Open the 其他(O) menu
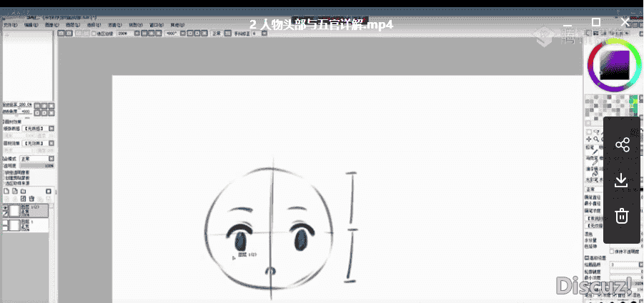Screen dimensions: 644x303 click(x=177, y=24)
